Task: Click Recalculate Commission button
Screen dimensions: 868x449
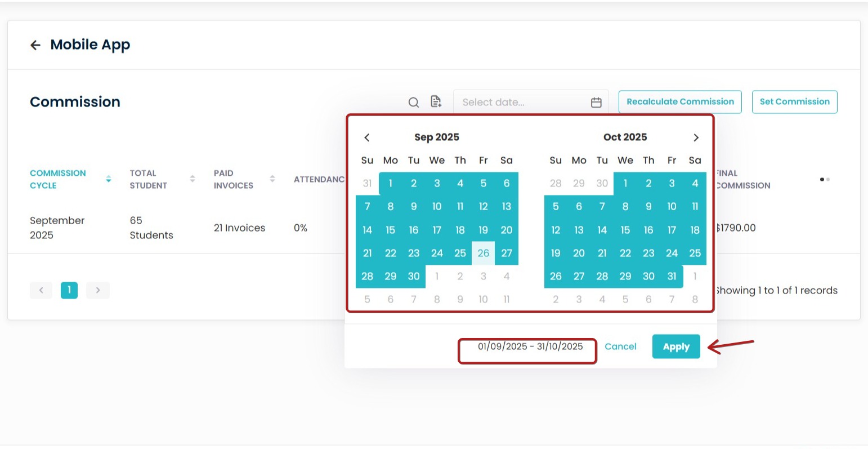Action: 680,102
